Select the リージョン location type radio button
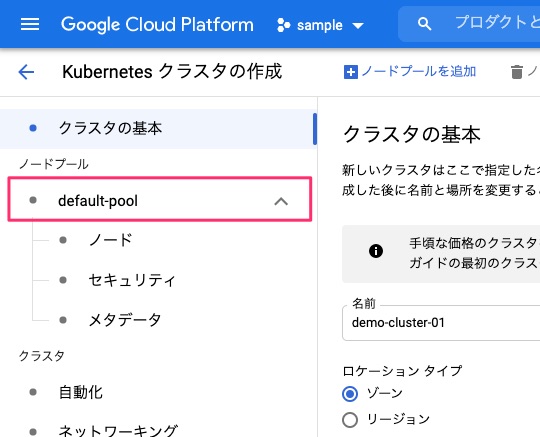This screenshot has width=540, height=437. 350,419
